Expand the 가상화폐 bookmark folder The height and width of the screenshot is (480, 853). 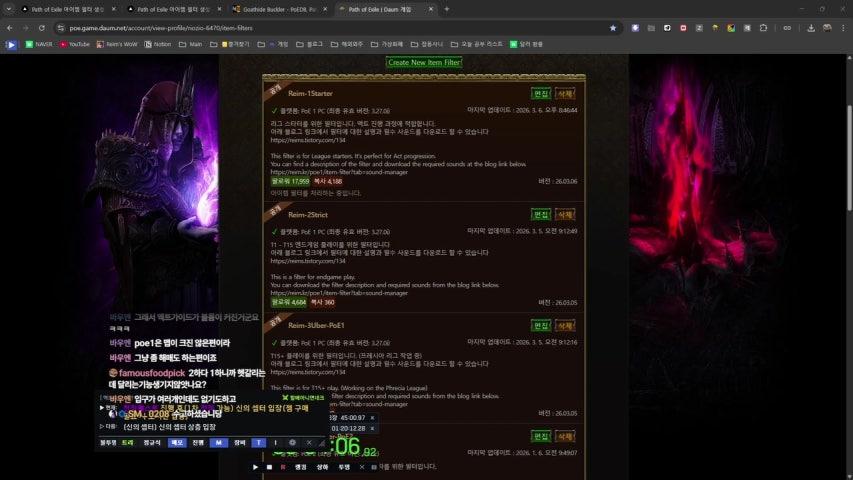tap(387, 44)
